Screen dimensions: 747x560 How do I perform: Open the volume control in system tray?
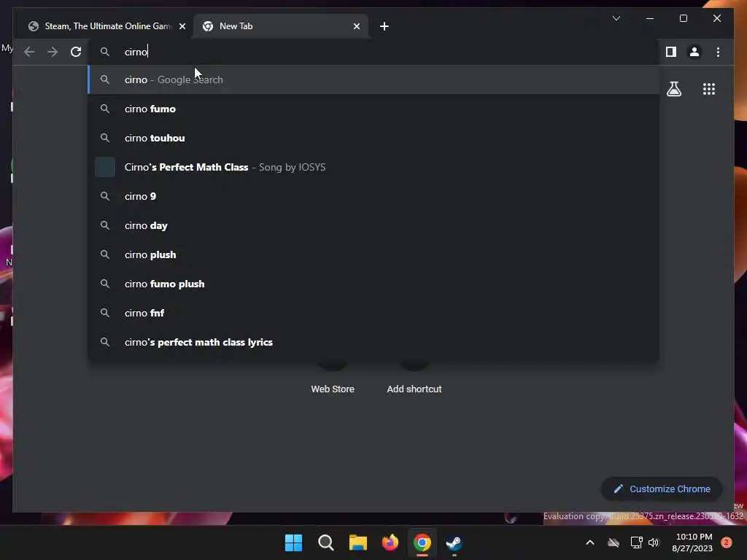pyautogui.click(x=654, y=542)
